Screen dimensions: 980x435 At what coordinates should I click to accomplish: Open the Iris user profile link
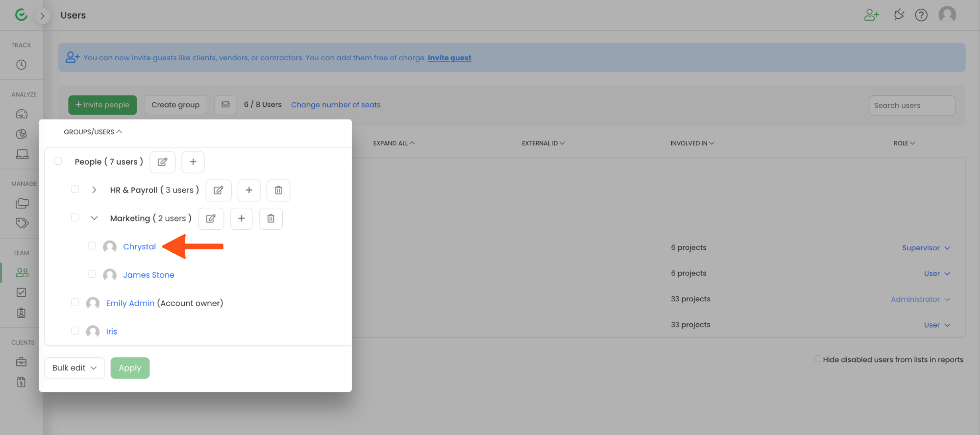coord(112,332)
